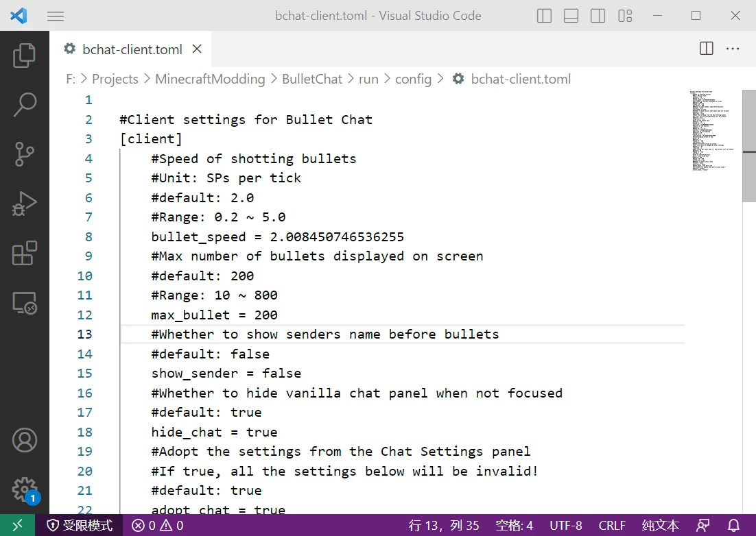
Task: Toggle the primary side bar layout button
Action: click(544, 16)
